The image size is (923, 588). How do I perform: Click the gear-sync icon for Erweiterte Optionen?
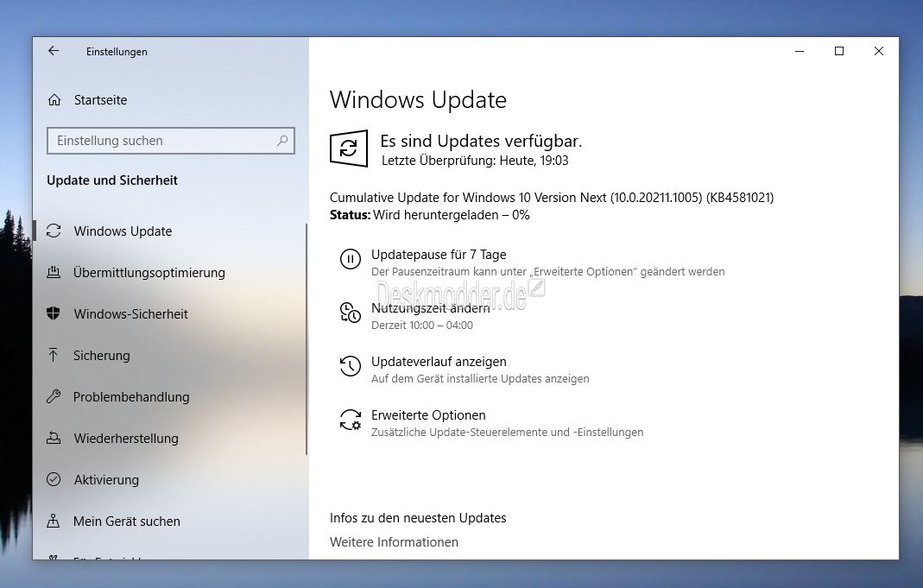351,420
